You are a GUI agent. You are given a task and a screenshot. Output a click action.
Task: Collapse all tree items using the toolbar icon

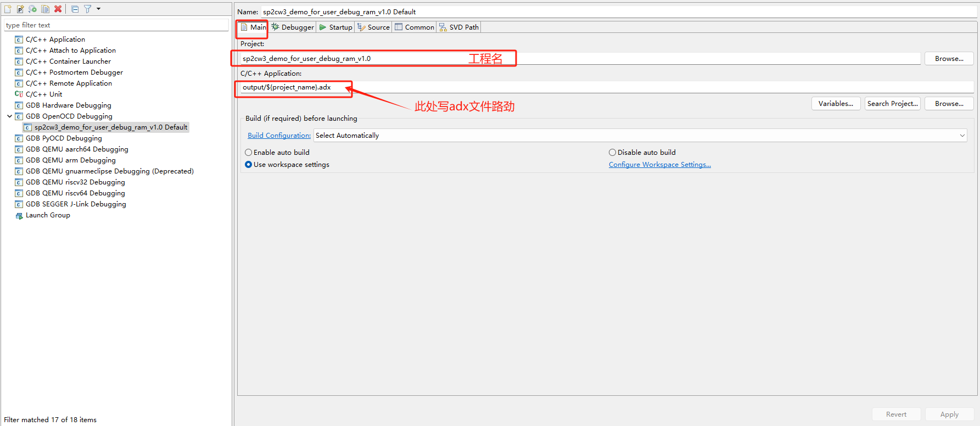pos(75,9)
